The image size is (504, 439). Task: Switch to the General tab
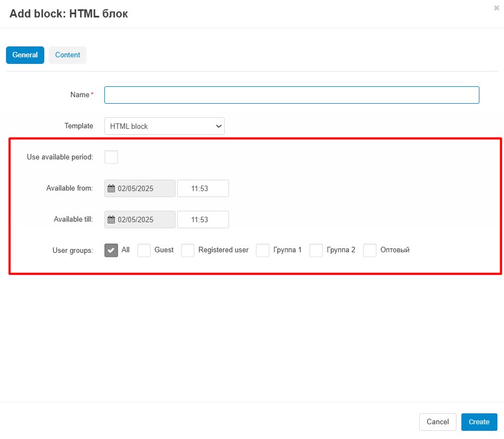click(x=25, y=55)
